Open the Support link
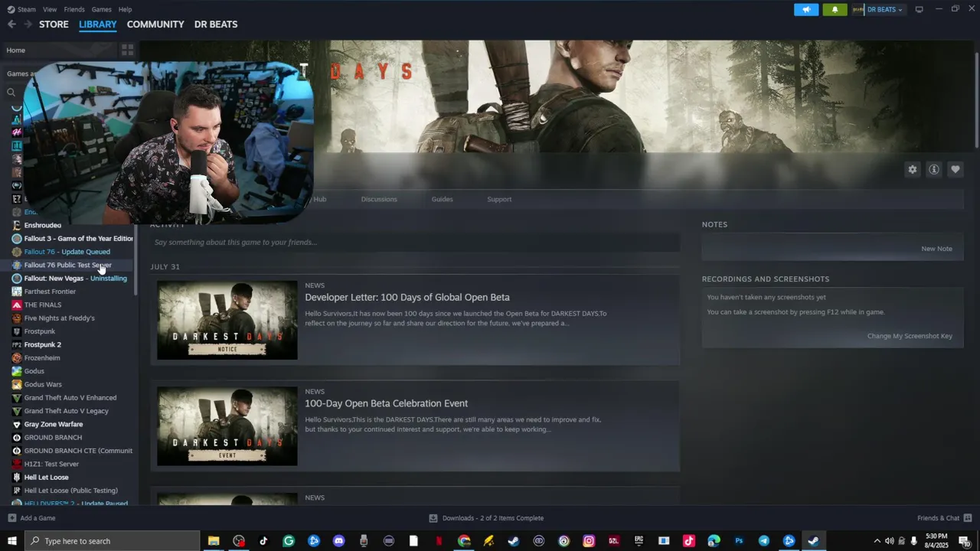 tap(499, 199)
